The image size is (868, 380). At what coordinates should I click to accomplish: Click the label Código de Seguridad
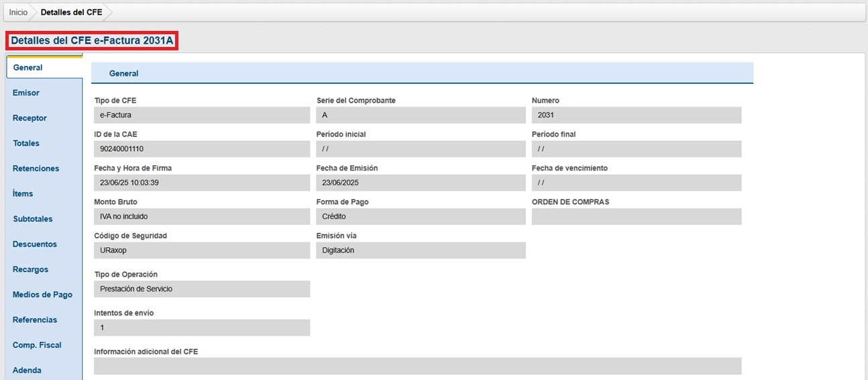pos(130,236)
